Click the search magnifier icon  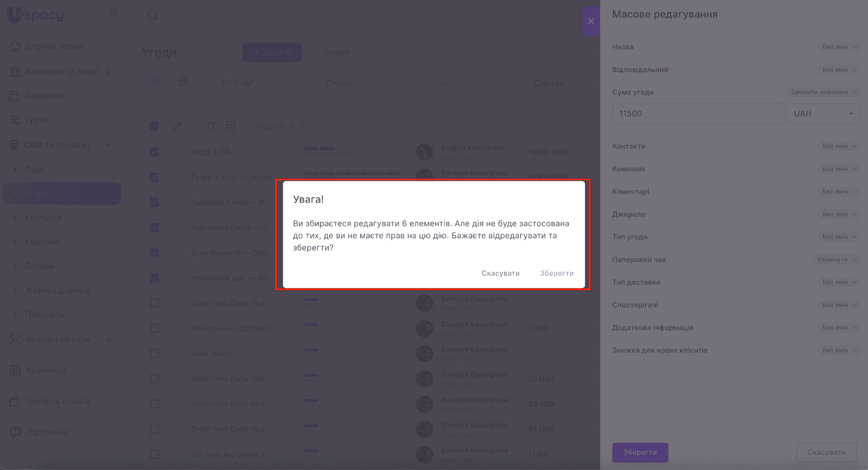point(152,15)
